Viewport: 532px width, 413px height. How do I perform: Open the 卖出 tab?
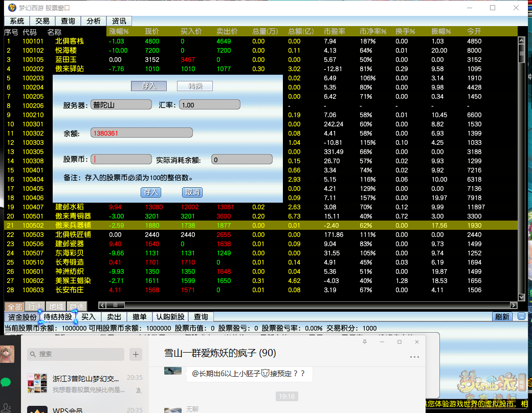click(114, 317)
